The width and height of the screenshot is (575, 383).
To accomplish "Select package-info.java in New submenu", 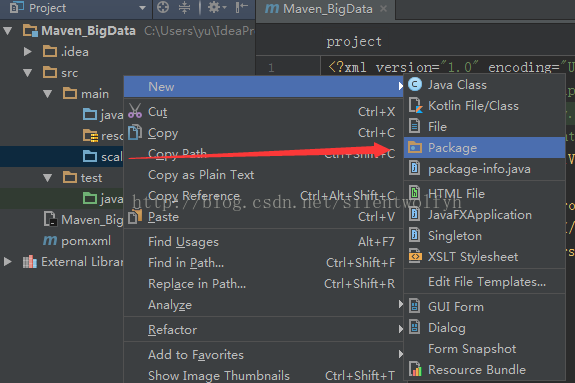I will pyautogui.click(x=484, y=169).
